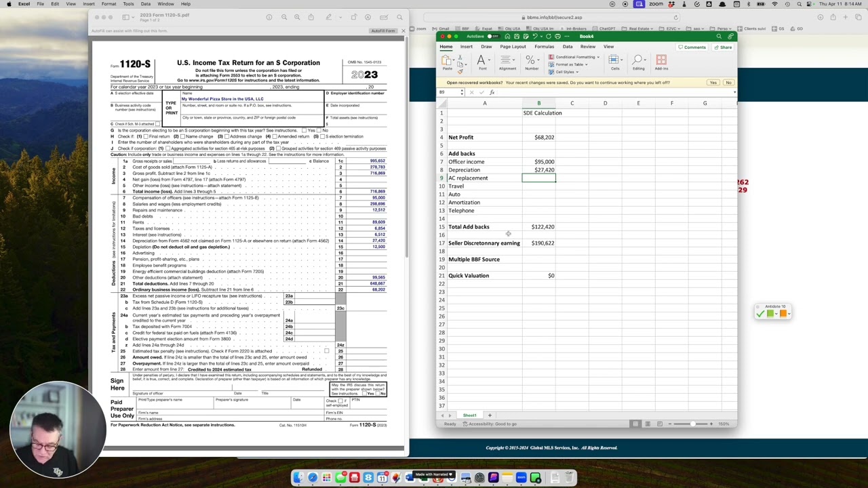The height and width of the screenshot is (488, 868).
Task: Click the Share icon in Preview toolbar
Action: coord(310,17)
